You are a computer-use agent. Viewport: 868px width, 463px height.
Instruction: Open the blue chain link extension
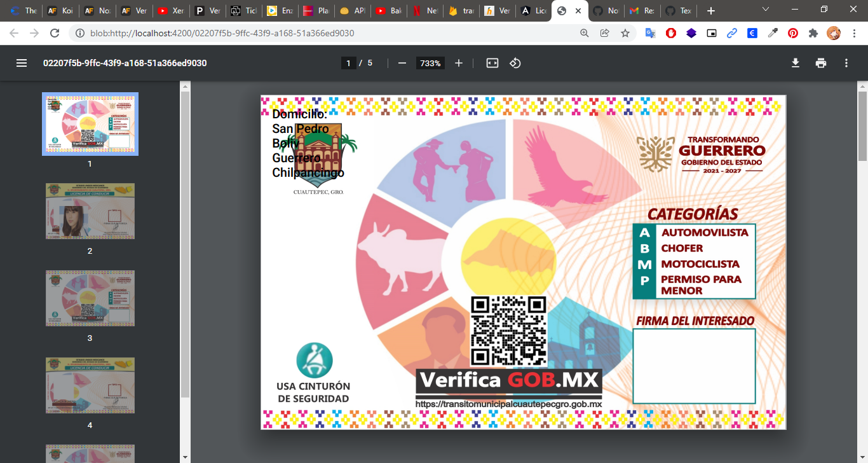(732, 33)
